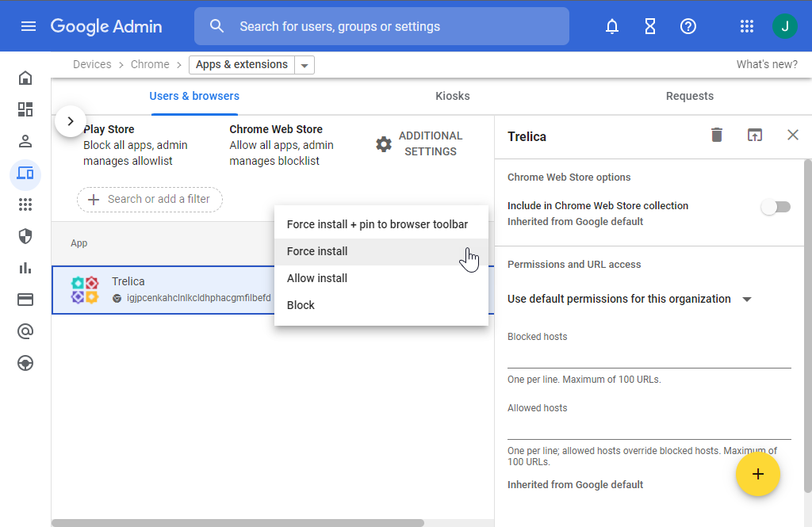Open the What's new? link
The image size is (812, 527).
click(x=767, y=64)
